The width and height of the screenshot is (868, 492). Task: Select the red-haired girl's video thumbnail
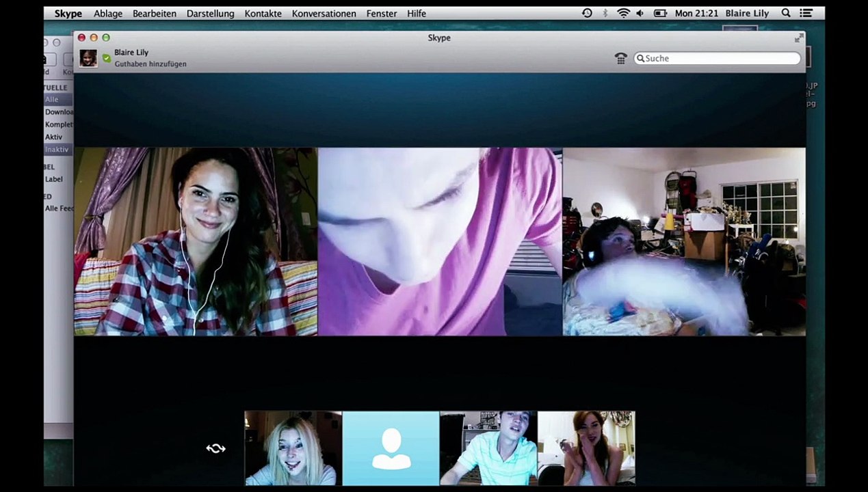click(586, 448)
